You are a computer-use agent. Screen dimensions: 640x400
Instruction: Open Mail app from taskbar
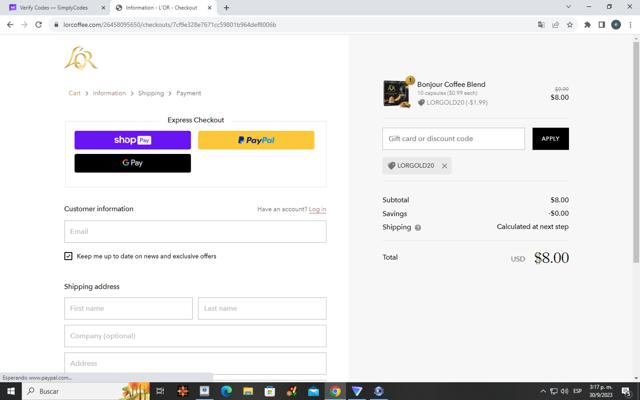(313, 391)
